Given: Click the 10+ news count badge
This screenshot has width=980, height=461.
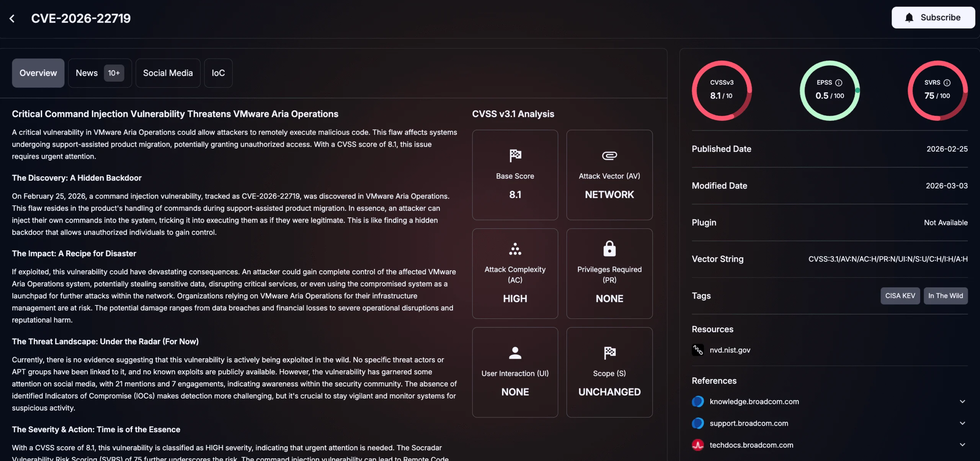Looking at the screenshot, I should [114, 73].
